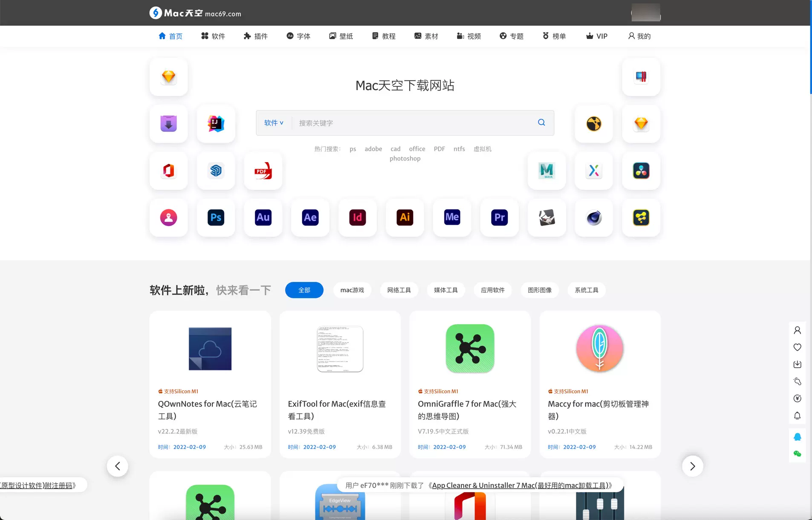
Task: Click the photoshop hot search keyword
Action: [x=405, y=158]
